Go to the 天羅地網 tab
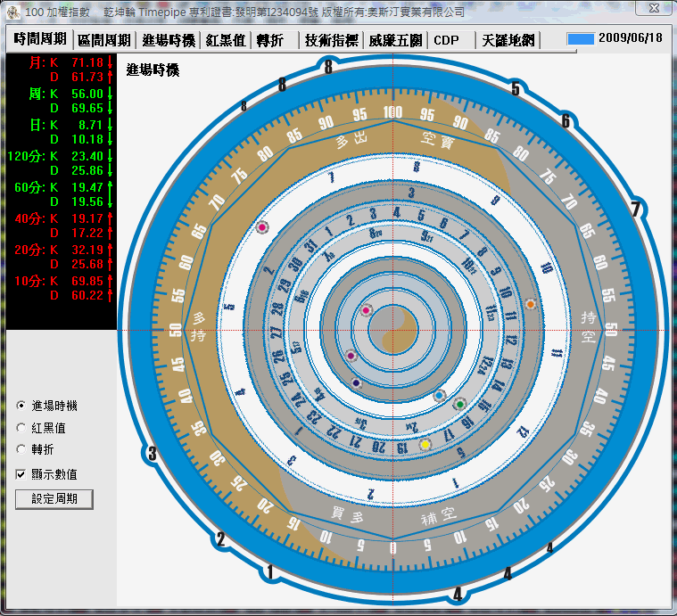 point(508,40)
